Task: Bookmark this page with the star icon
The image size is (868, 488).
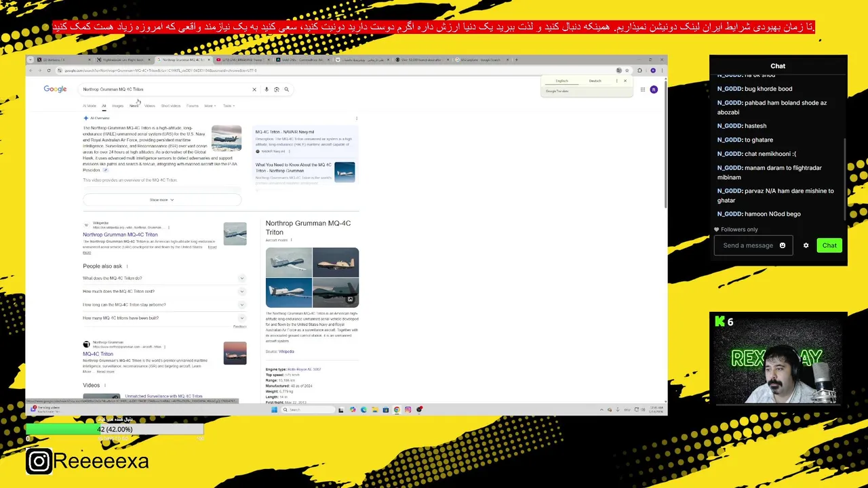Action: point(627,70)
